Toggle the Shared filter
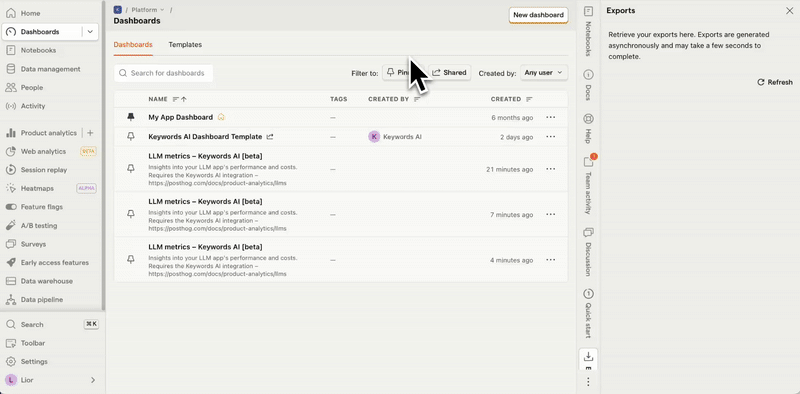 point(449,73)
